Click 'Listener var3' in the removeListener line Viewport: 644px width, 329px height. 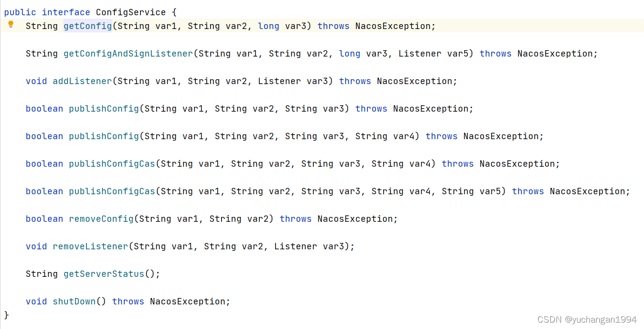[309, 246]
